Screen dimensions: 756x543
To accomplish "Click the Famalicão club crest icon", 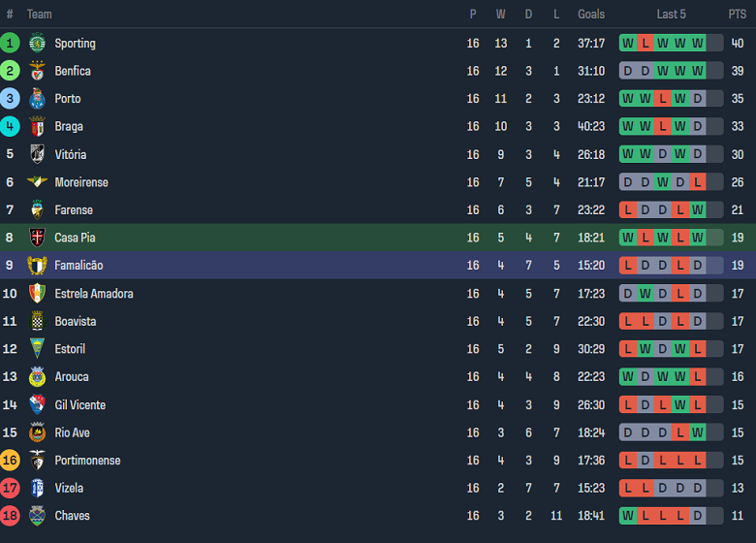I will point(38,266).
